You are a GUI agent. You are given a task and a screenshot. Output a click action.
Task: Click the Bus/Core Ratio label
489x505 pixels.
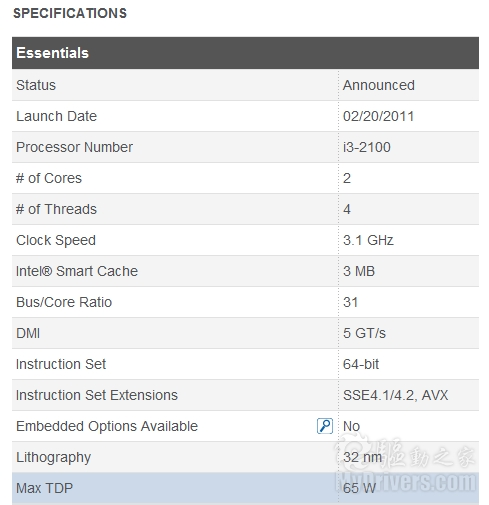pyautogui.click(x=64, y=302)
